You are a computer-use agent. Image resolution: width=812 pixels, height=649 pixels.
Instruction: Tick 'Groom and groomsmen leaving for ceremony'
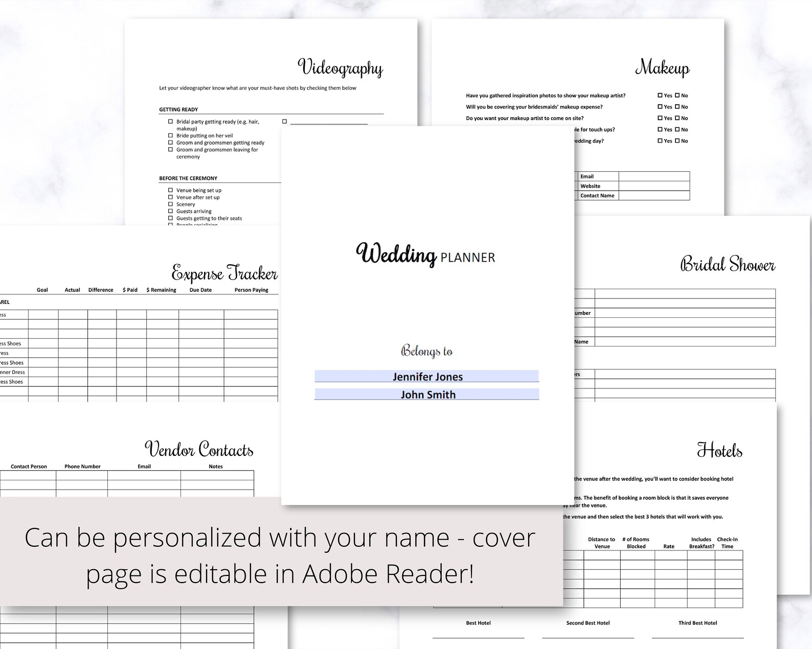170,150
